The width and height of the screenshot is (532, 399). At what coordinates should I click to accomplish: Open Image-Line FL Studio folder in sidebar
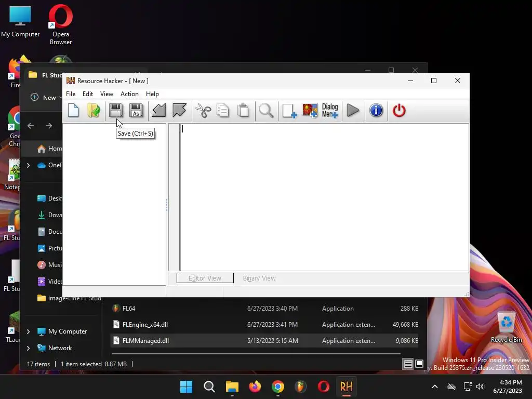point(69,298)
